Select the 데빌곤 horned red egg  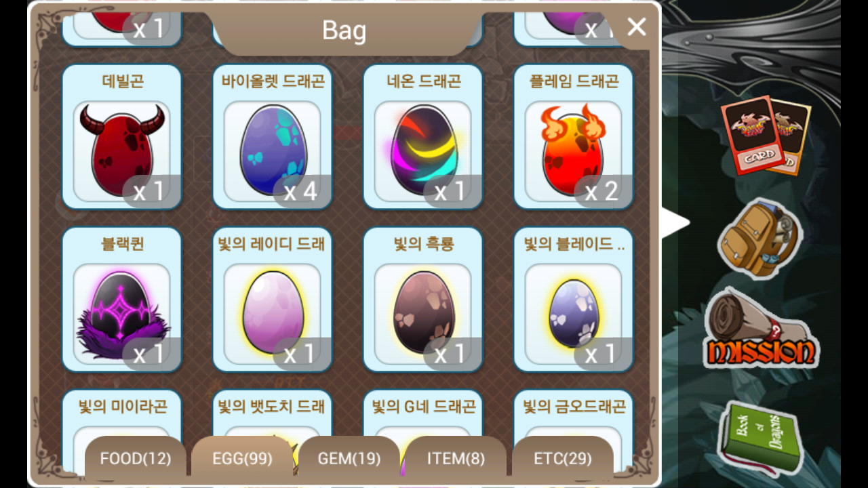tap(122, 136)
